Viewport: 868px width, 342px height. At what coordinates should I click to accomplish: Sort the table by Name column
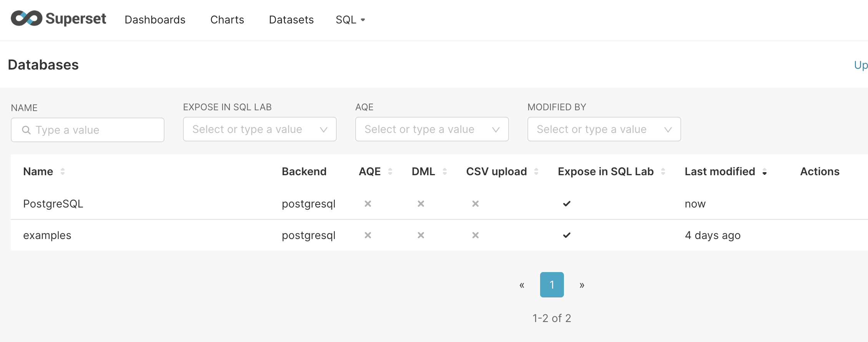point(63,172)
